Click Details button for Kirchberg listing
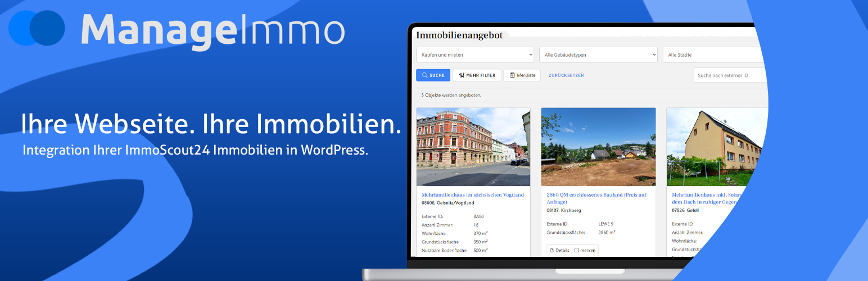 [559, 250]
